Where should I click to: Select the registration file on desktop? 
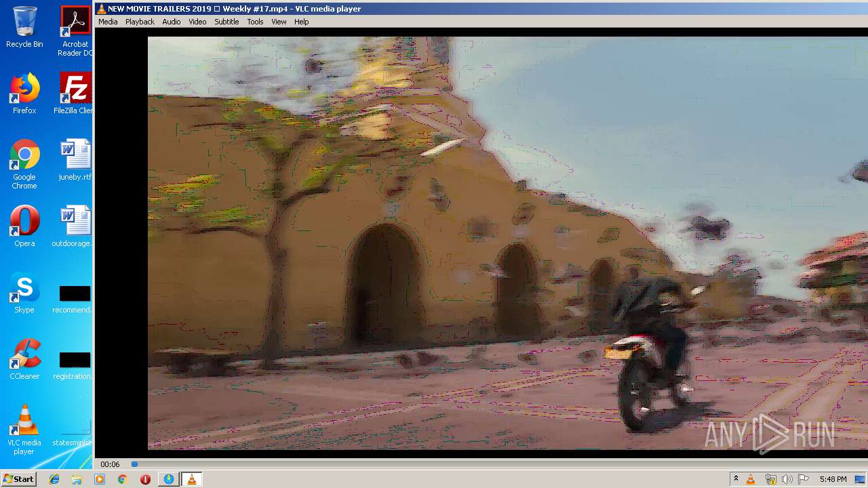click(x=73, y=365)
